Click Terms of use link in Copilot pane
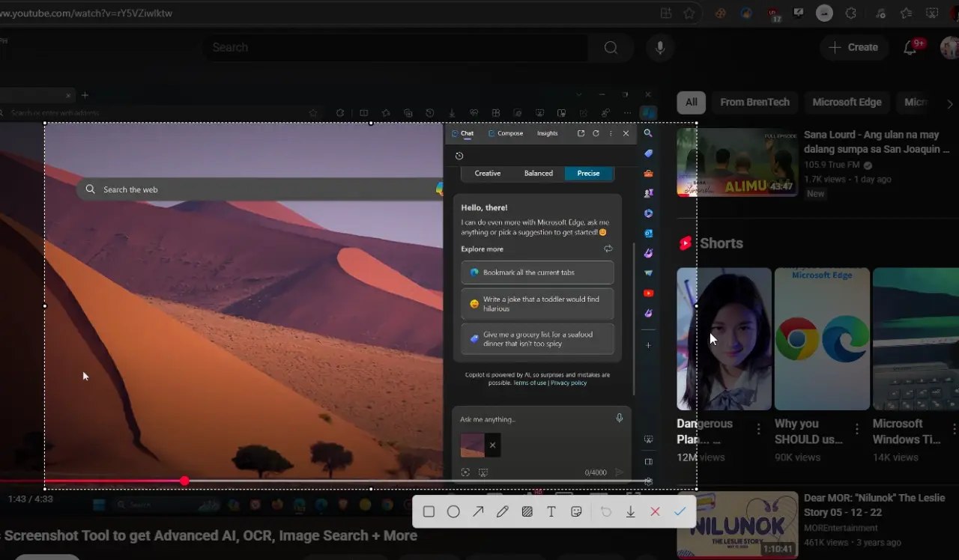 [x=530, y=383]
